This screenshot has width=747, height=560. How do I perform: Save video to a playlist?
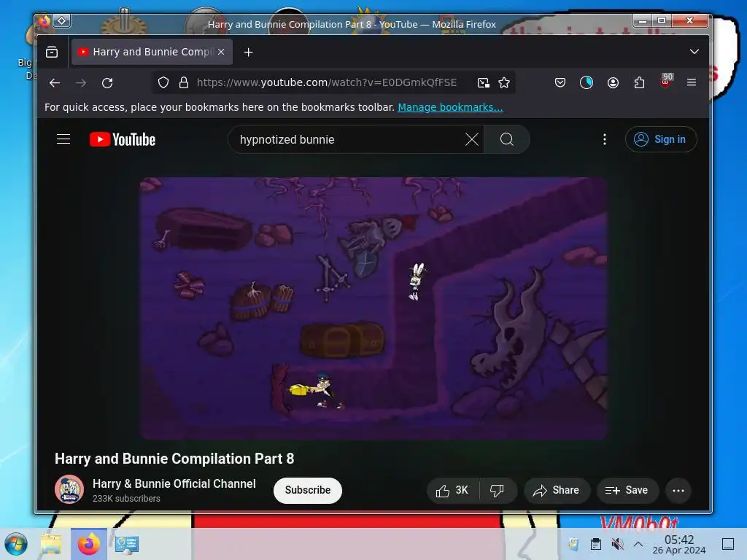(x=627, y=491)
